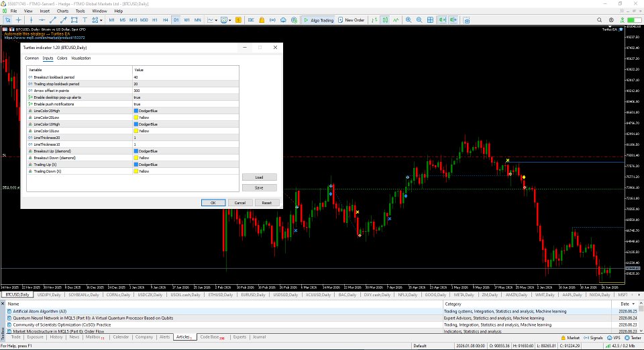The image size is (644, 350).
Task: Zoom out on the chart
Action: [419, 19]
